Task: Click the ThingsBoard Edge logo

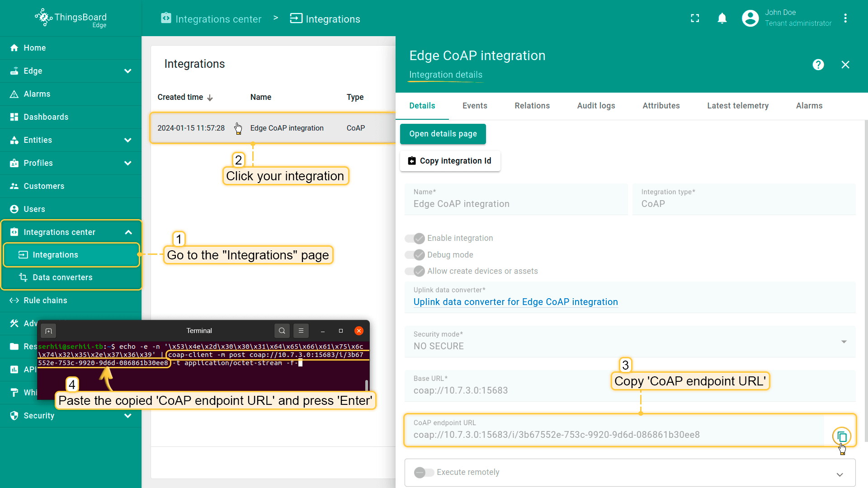Action: 71,18
